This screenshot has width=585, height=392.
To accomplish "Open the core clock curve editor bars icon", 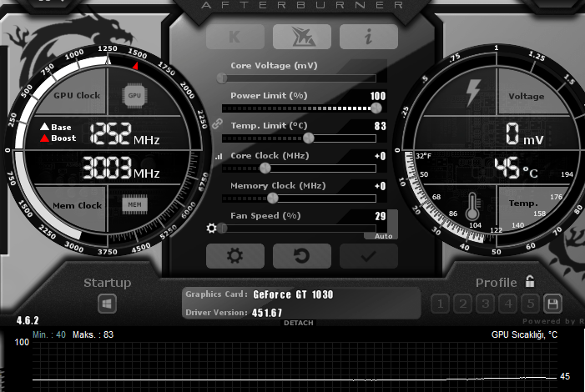I will [219, 157].
